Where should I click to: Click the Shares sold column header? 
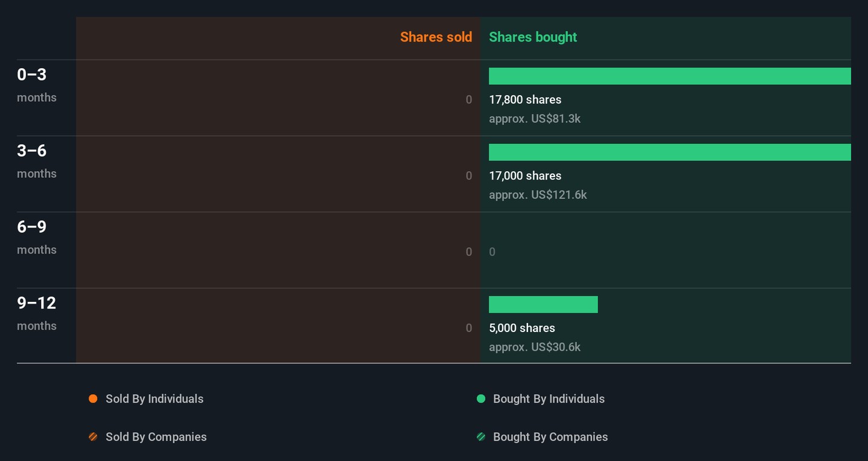(436, 37)
